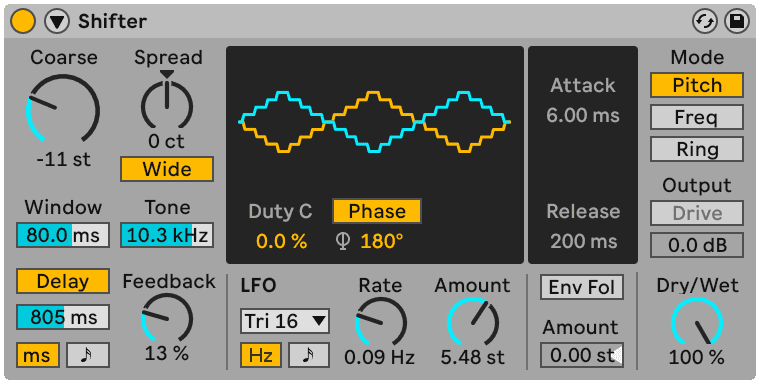Click the 100 % dry/wet value
Viewport: 760px width, 384px height.
click(x=697, y=358)
